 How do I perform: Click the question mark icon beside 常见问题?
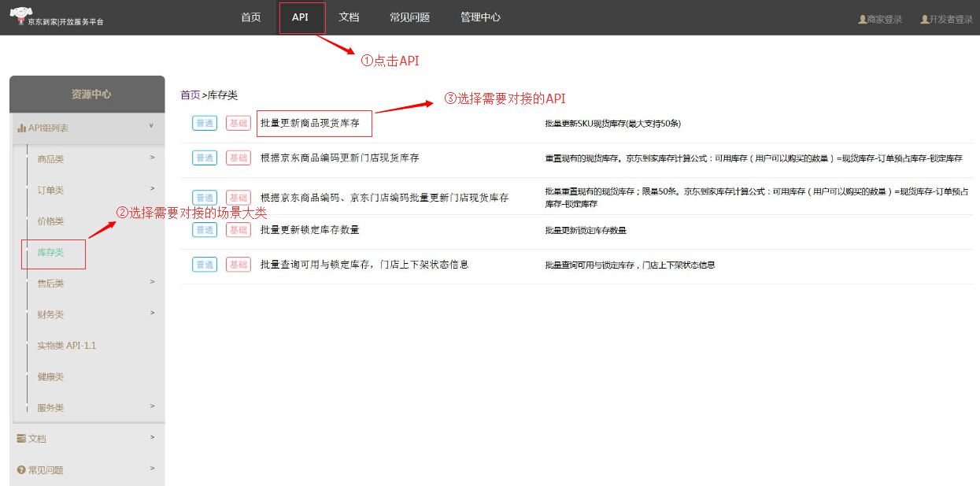point(21,470)
